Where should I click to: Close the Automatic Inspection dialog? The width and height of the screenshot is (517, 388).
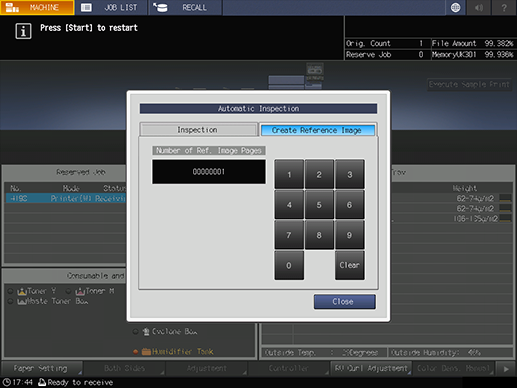(344, 302)
